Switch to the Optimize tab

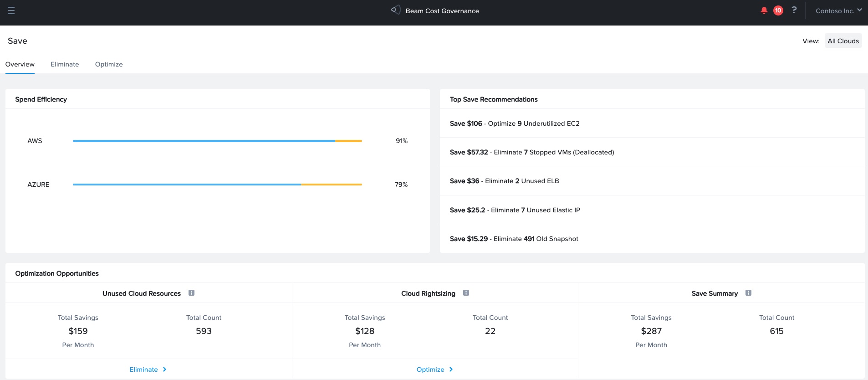coord(109,64)
